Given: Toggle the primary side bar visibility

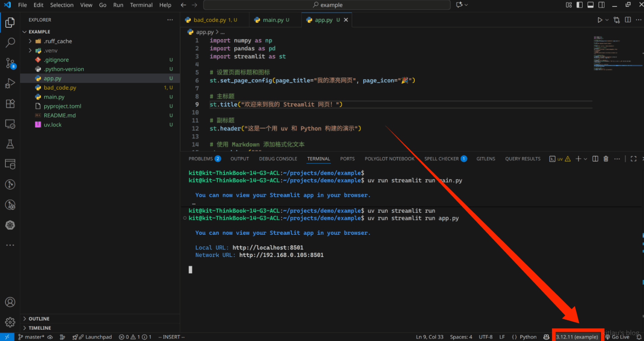Looking at the screenshot, I should [579, 5].
